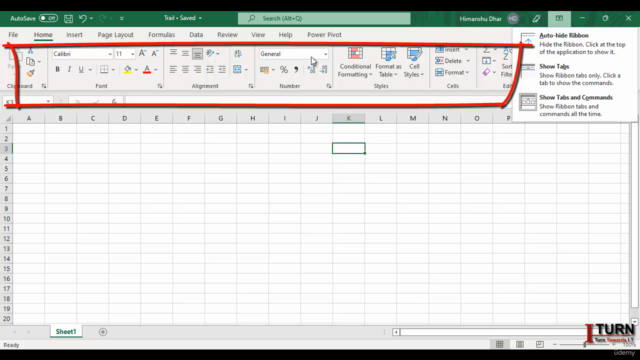Click the New sheet plus icon

coord(103,332)
